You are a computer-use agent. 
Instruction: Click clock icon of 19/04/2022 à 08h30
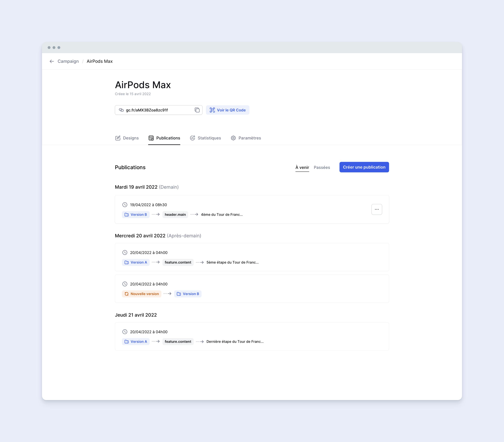click(125, 205)
